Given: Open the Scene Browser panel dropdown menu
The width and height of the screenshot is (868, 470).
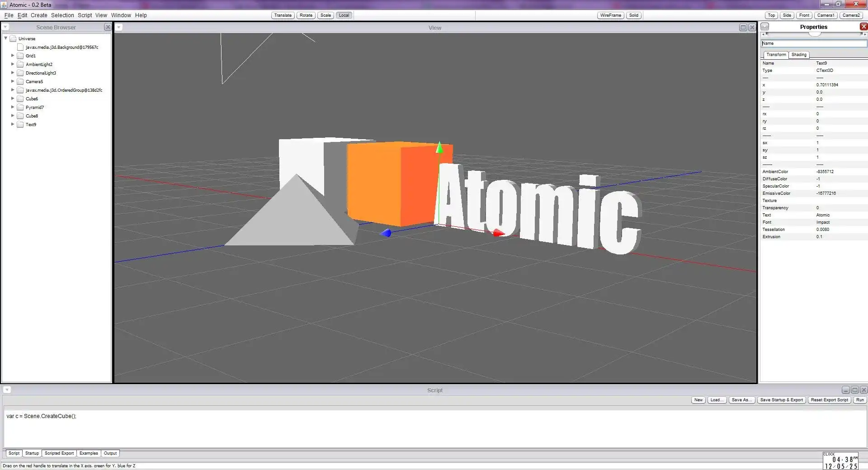Looking at the screenshot, I should coord(5,27).
